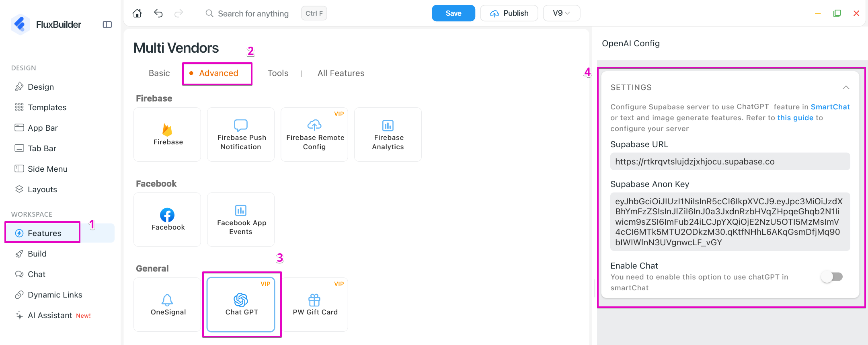Open AI Assistant in the sidebar

click(53, 315)
